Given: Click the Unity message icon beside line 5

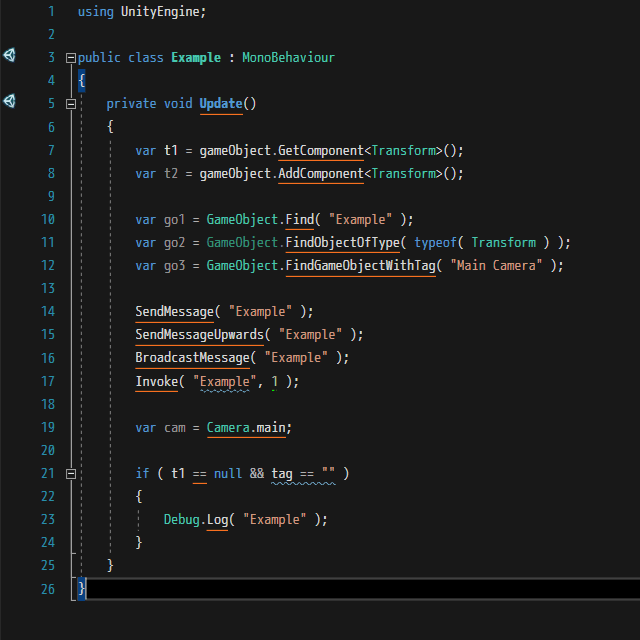Looking at the screenshot, I should (9, 101).
